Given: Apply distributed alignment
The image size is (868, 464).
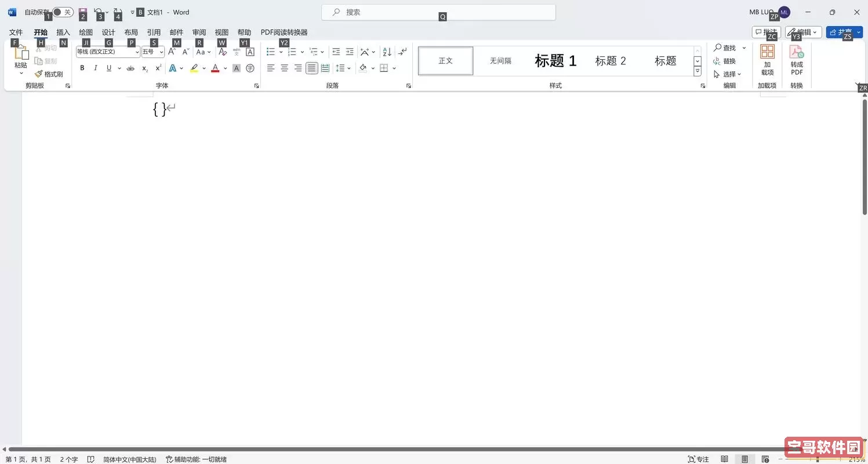Looking at the screenshot, I should [325, 68].
